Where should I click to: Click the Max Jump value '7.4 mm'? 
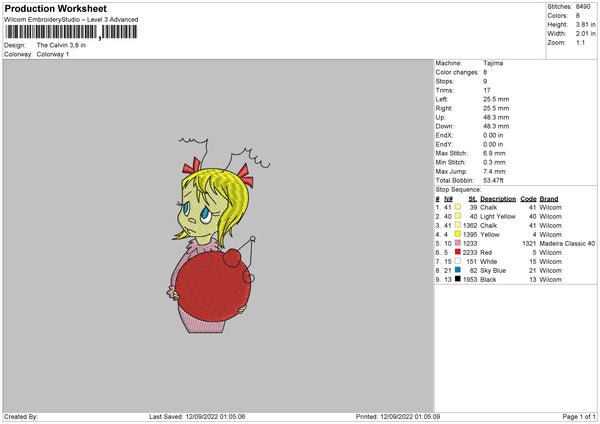click(494, 171)
